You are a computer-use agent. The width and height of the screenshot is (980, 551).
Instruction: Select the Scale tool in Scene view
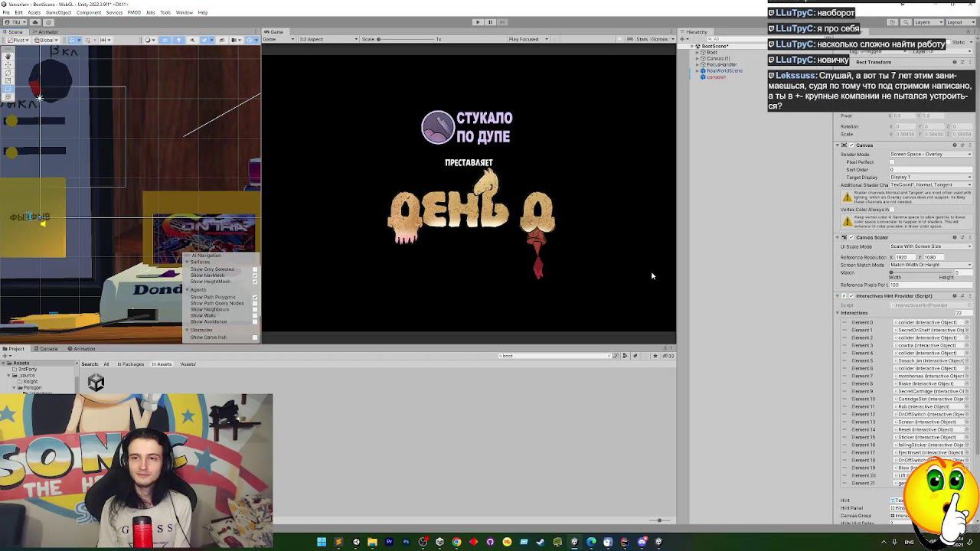pyautogui.click(x=8, y=80)
